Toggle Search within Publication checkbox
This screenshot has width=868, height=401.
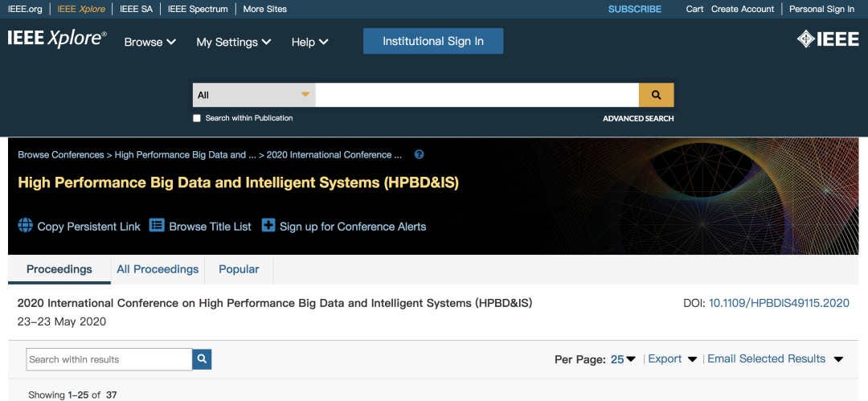[x=197, y=118]
